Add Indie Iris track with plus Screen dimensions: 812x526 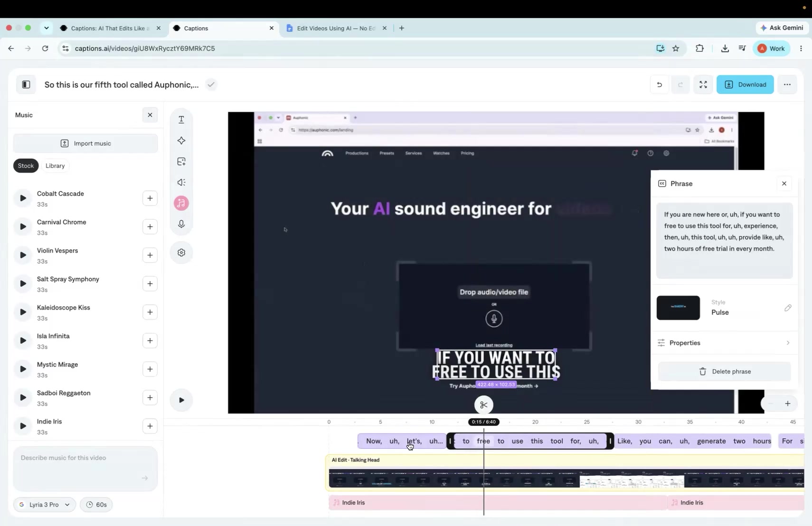(x=150, y=426)
